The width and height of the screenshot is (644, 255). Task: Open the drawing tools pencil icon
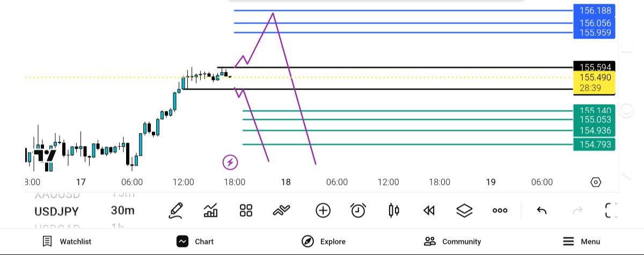(175, 210)
